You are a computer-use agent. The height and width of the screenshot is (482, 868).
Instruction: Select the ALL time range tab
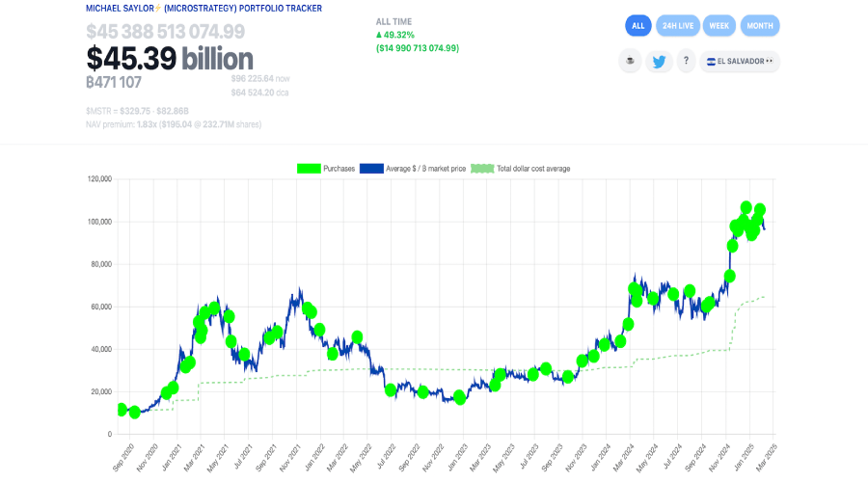[x=638, y=25]
